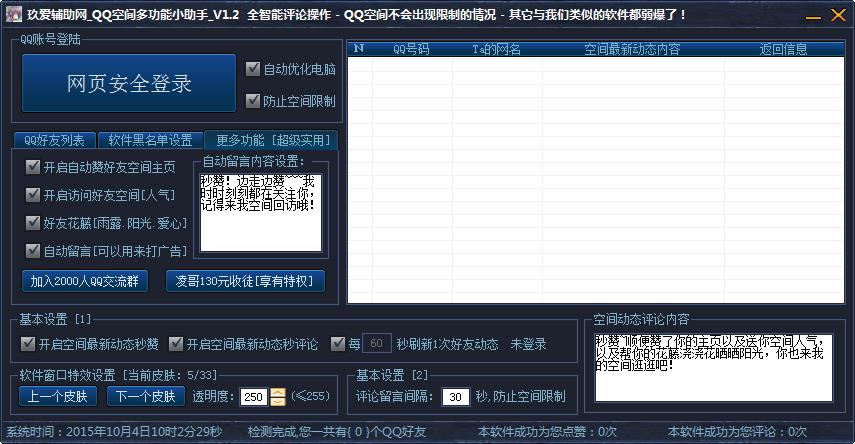Toggle the 自动优化电脑 checkbox

(253, 69)
